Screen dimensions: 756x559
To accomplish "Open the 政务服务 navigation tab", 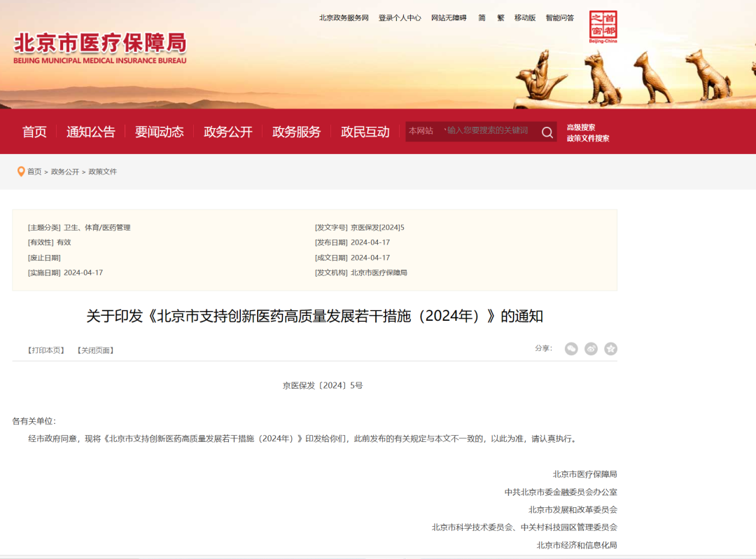I will pos(297,132).
